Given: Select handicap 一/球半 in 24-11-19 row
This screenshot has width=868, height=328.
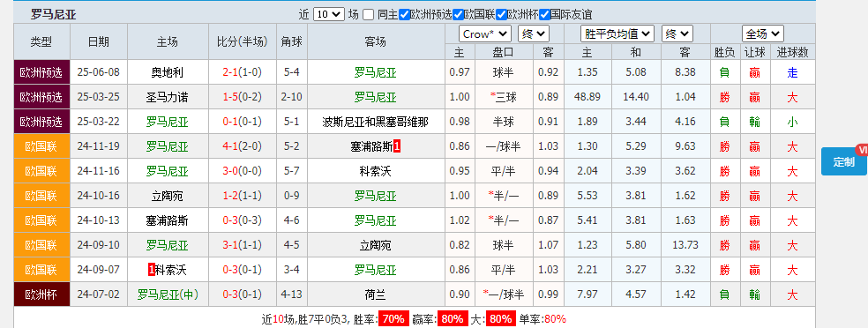Looking at the screenshot, I should (503, 146).
